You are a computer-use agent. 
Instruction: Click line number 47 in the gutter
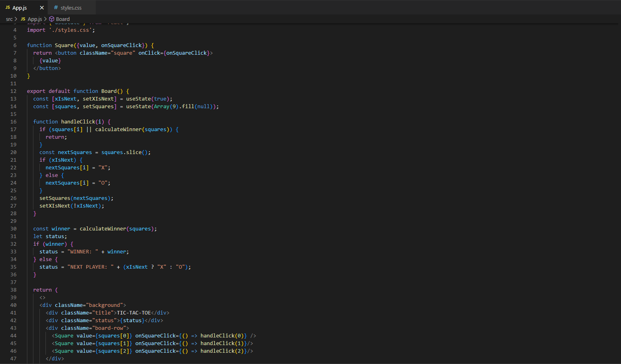pos(13,359)
